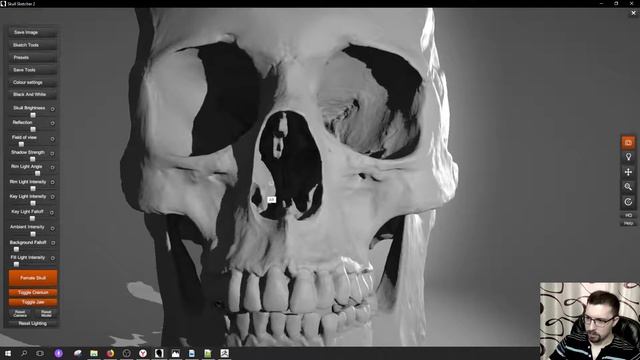Image resolution: width=640 pixels, height=360 pixels.
Task: Open the Colour settings menu
Action: pos(33,82)
